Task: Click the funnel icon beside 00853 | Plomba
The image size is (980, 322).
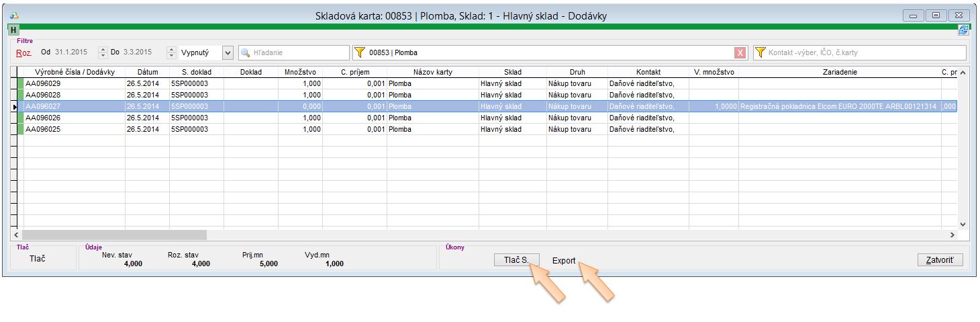Action: [360, 52]
